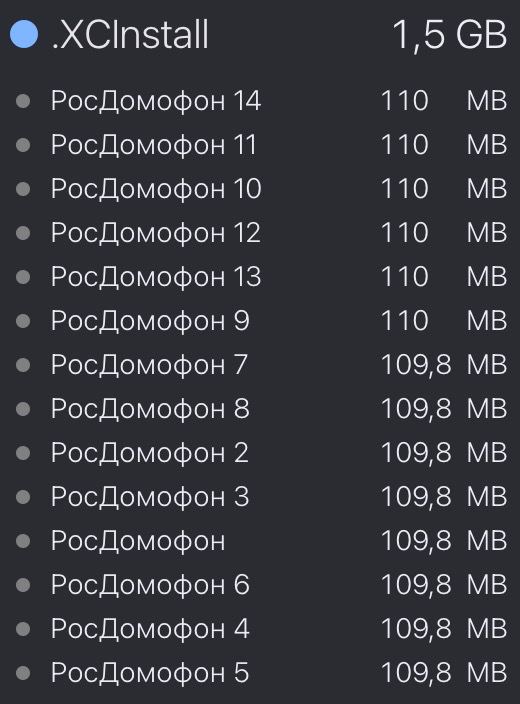520x704 pixels.
Task: Click the gray bullet beside РосДомофон 5
Action: click(23, 673)
